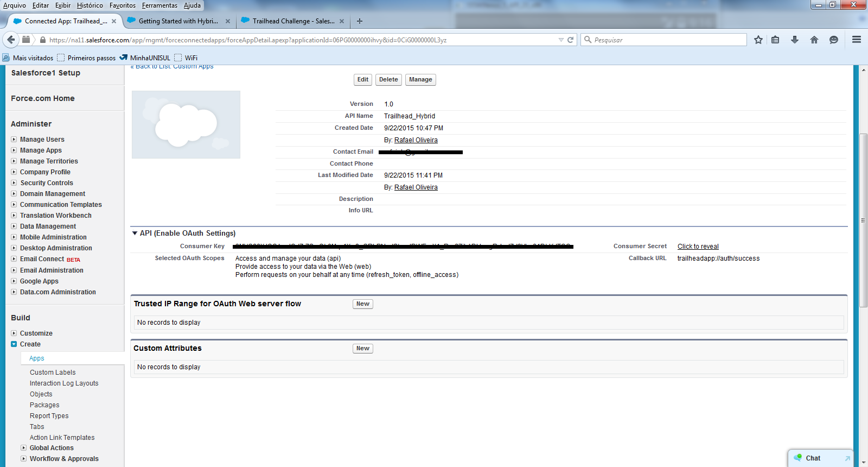Bookmark this page with the star icon
The height and width of the screenshot is (467, 868).
758,40
